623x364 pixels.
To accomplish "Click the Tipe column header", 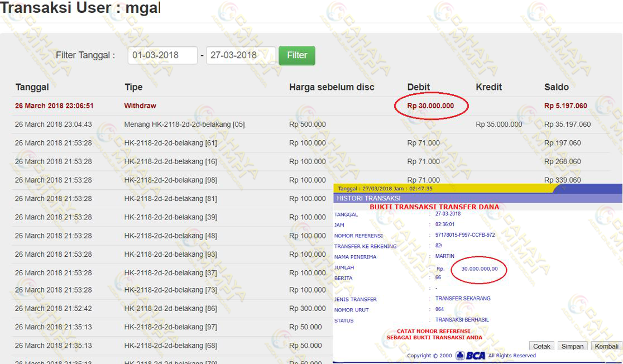I will coord(133,87).
